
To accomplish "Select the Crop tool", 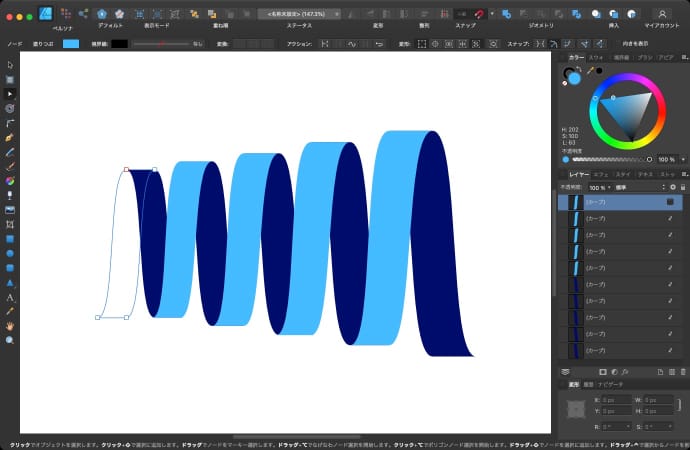I will [10, 224].
